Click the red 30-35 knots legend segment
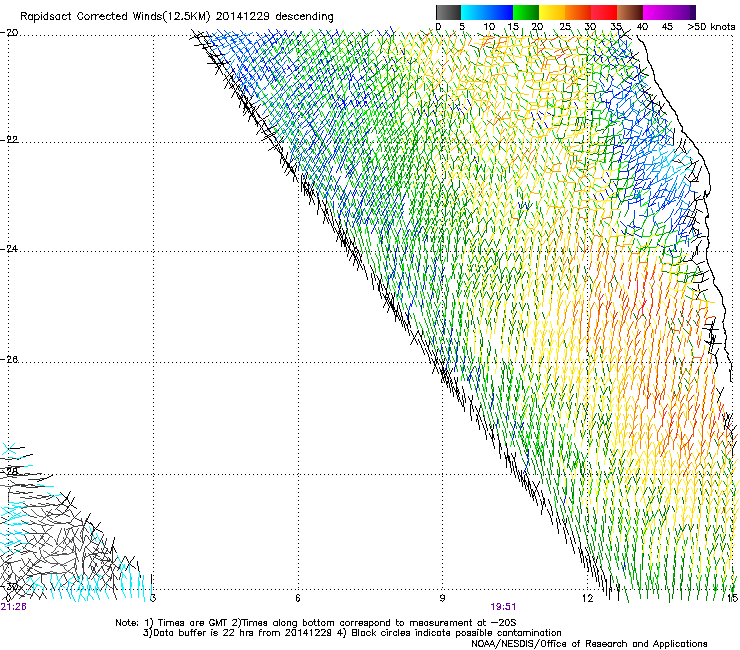 604,12
